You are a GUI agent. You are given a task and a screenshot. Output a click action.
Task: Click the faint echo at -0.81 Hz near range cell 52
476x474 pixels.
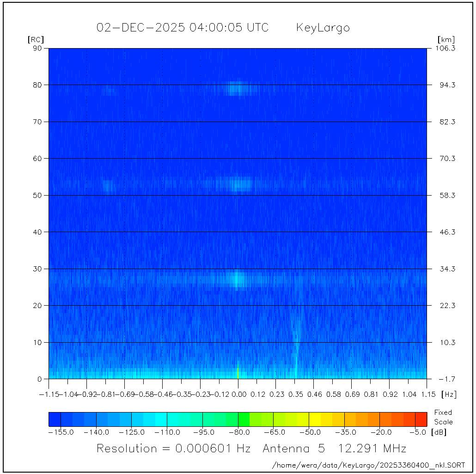108,186
